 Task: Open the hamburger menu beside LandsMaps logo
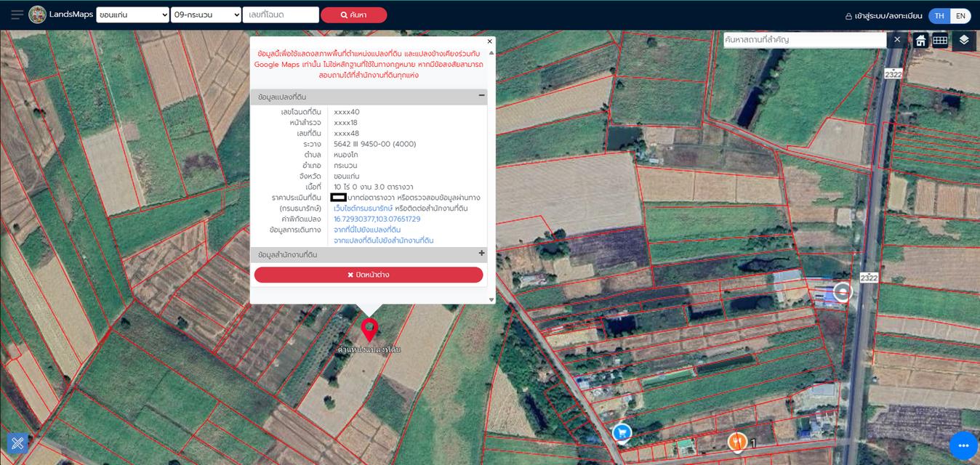coord(17,15)
